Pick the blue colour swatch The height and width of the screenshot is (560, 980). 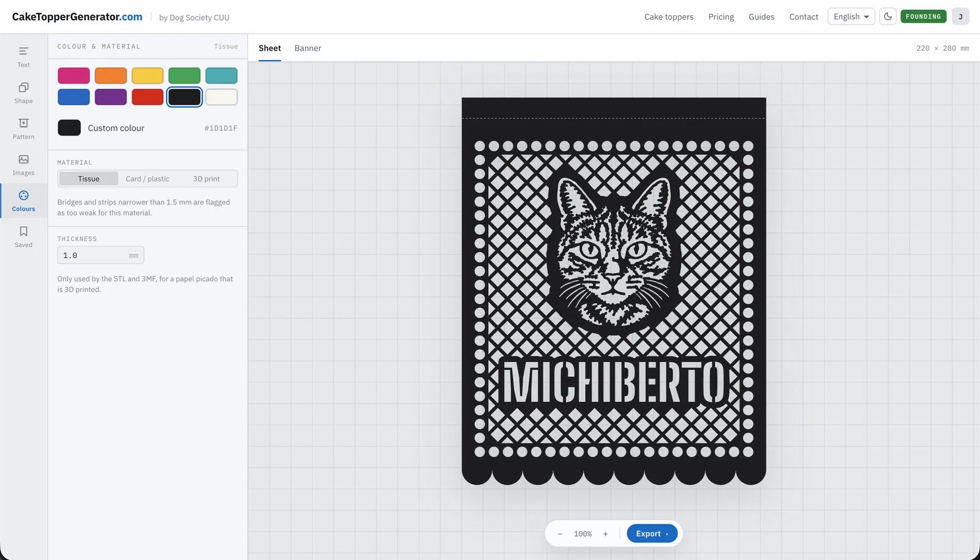pyautogui.click(x=74, y=97)
